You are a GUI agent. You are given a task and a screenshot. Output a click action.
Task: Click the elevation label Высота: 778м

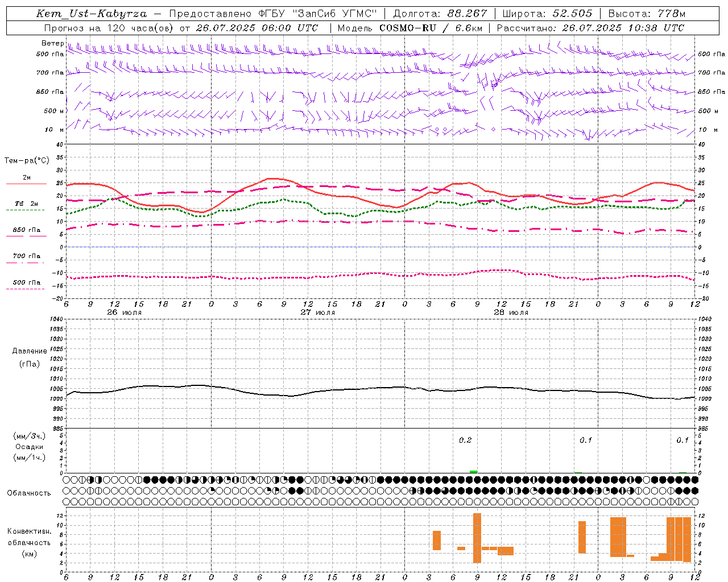coord(647,14)
